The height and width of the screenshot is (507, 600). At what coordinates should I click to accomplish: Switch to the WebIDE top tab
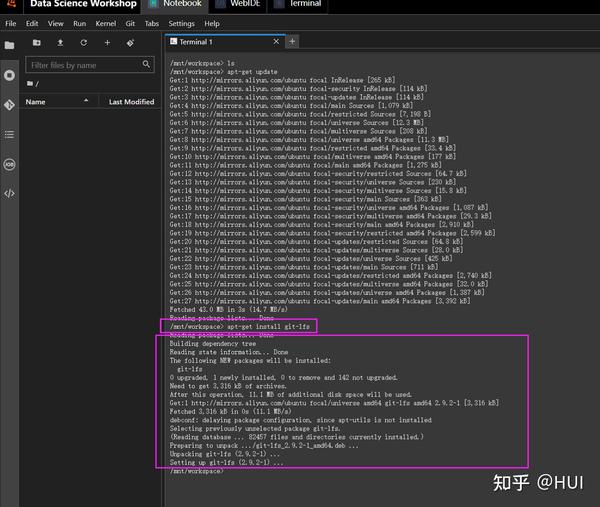point(238,5)
